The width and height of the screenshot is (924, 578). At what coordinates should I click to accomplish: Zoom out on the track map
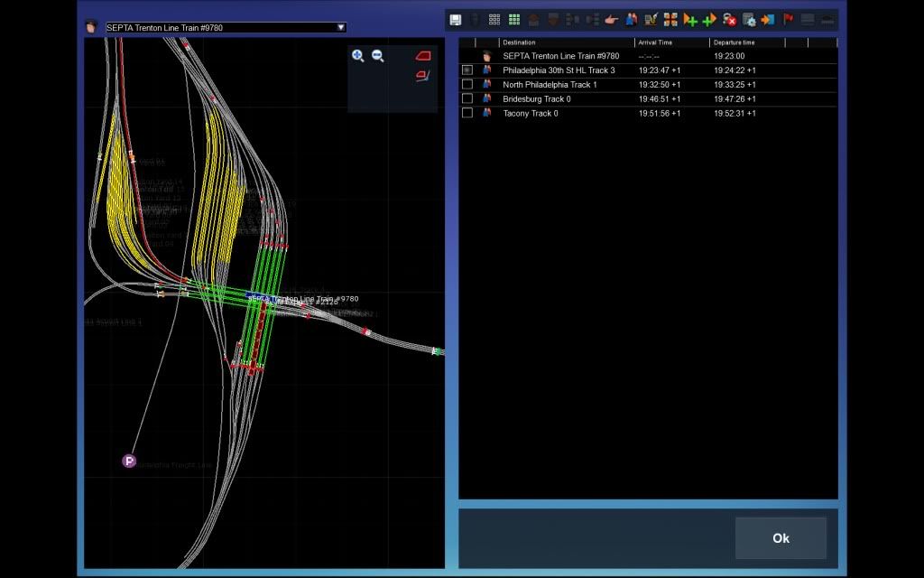pyautogui.click(x=378, y=55)
